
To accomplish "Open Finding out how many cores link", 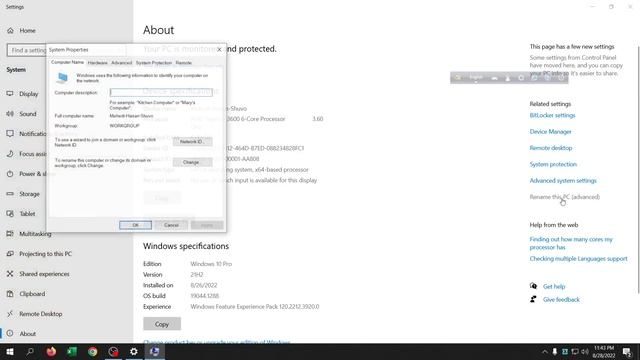I will pyautogui.click(x=571, y=243).
